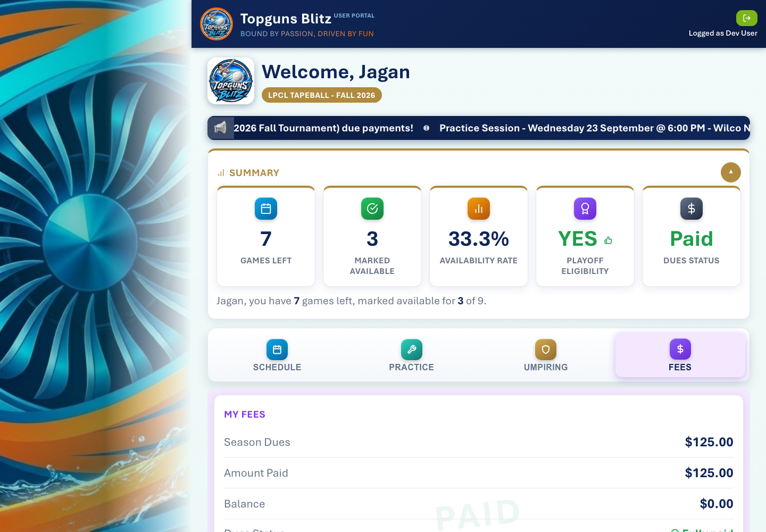
Task: Switch to the Practice tab
Action: point(411,355)
